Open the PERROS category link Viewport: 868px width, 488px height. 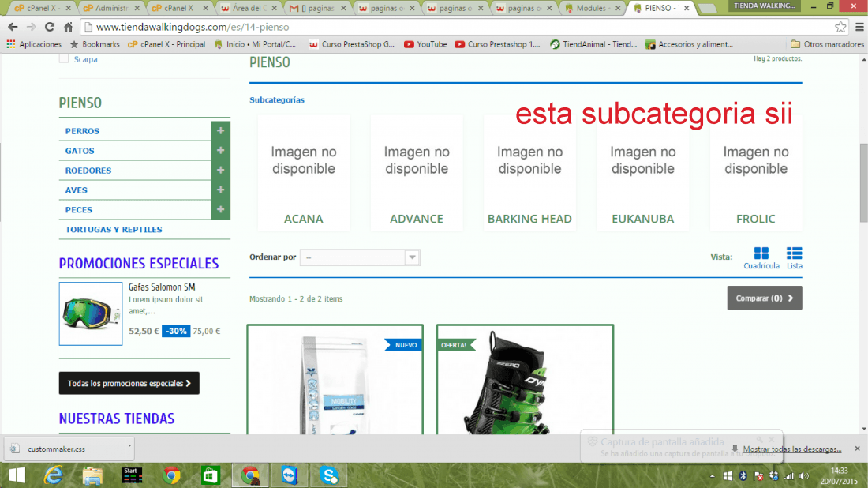click(83, 131)
